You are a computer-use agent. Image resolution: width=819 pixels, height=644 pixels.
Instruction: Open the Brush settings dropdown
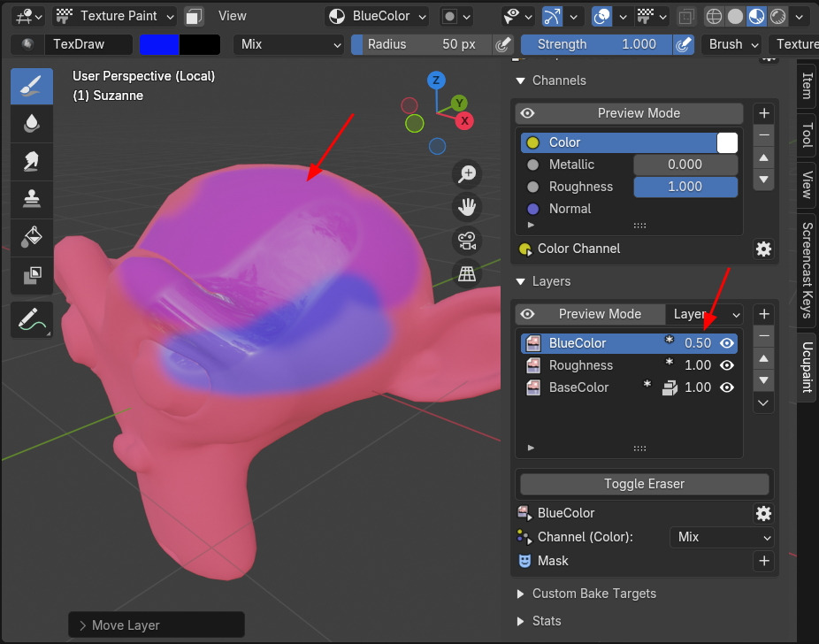pos(733,44)
